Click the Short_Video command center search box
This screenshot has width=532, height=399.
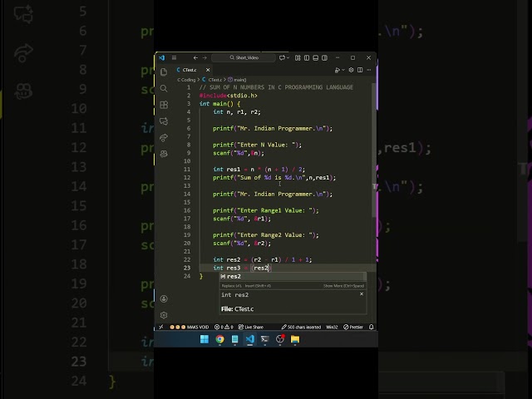(244, 57)
